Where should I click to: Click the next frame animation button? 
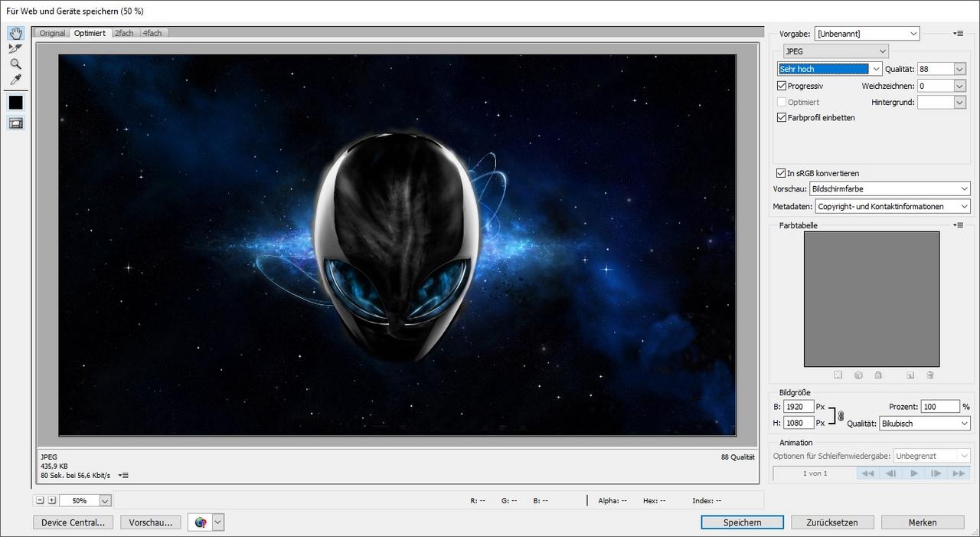pyautogui.click(x=936, y=473)
